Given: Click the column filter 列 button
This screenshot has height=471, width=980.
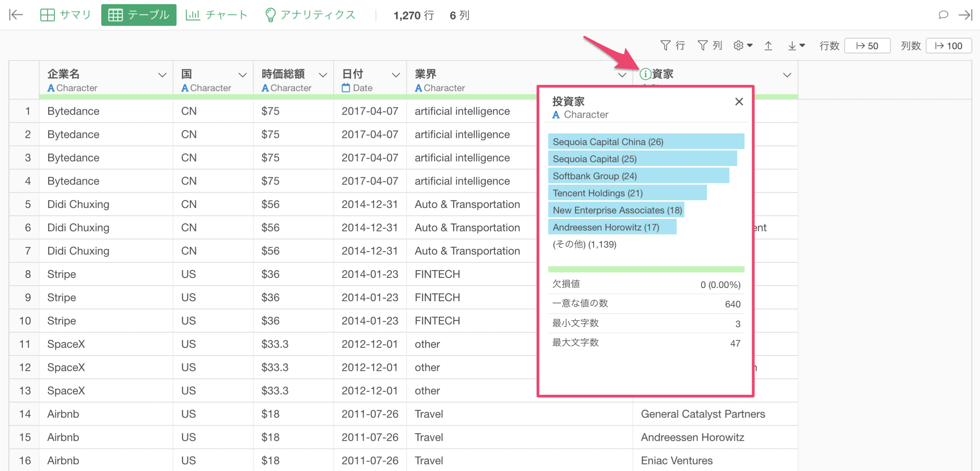Looking at the screenshot, I should 710,46.
